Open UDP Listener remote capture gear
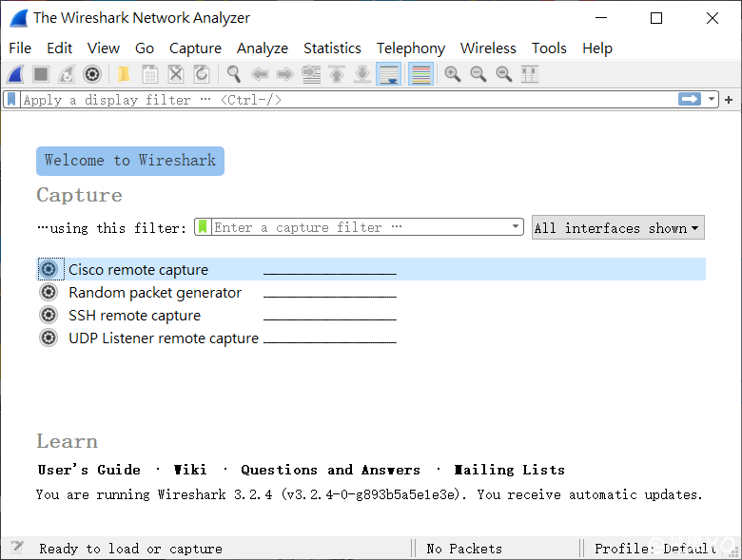Viewport: 742px width, 560px height. [x=49, y=338]
